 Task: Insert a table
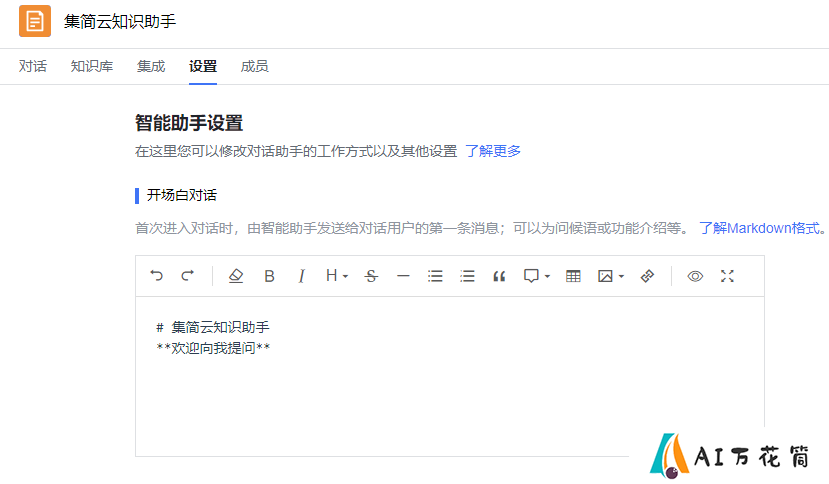pyautogui.click(x=573, y=276)
